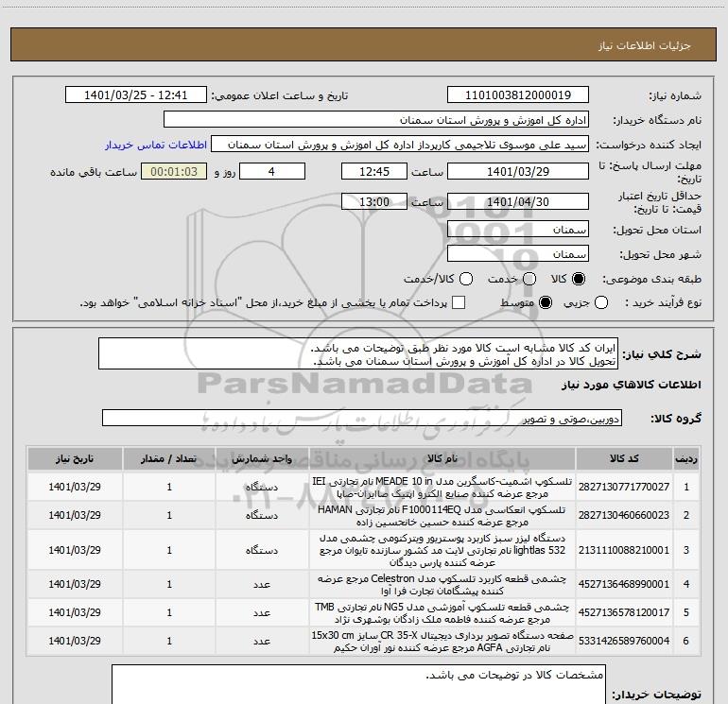Click the HAMAN F1000114EQ telescope item name
The width and height of the screenshot is (728, 704).
pos(442,516)
